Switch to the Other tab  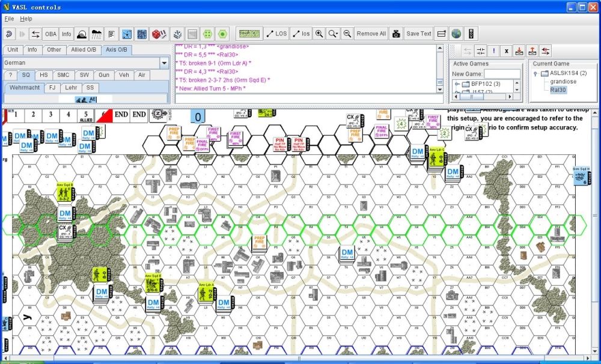(x=53, y=49)
